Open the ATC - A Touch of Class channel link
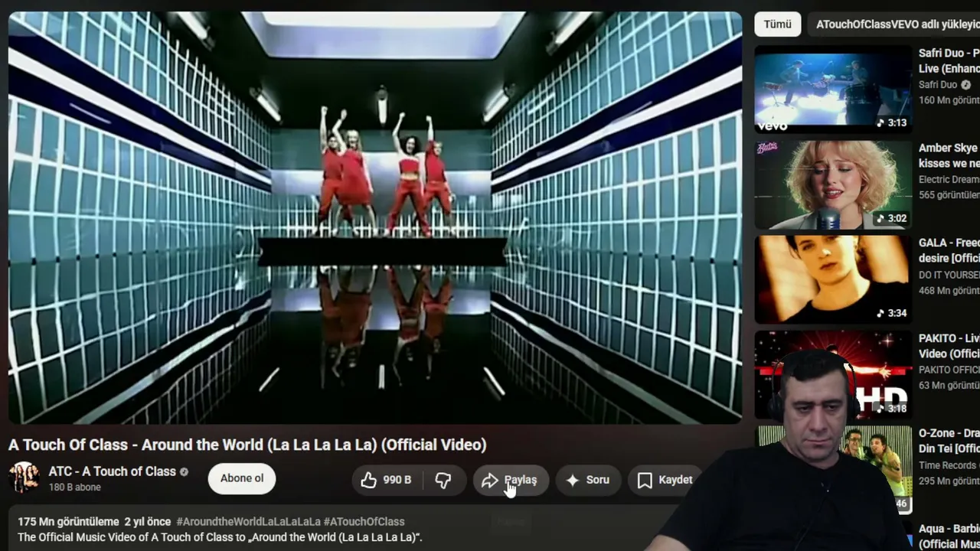980x551 pixels. pyautogui.click(x=113, y=471)
